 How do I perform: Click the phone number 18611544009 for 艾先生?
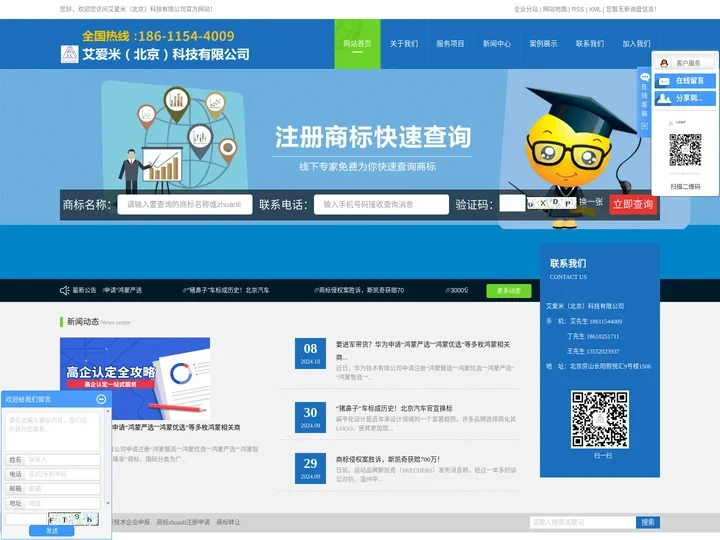[x=606, y=321]
